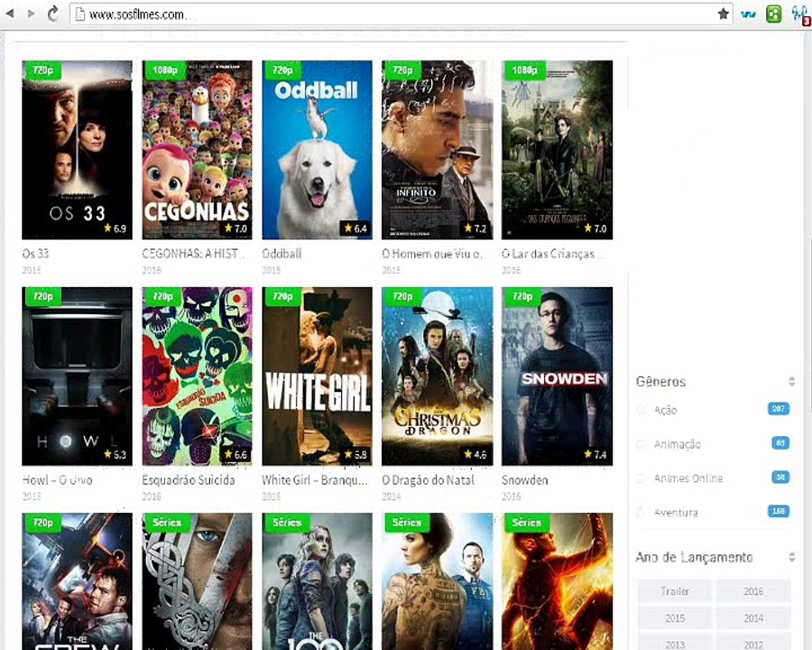Image resolution: width=812 pixels, height=650 pixels.
Task: Click the browser back arrow
Action: pyautogui.click(x=9, y=14)
